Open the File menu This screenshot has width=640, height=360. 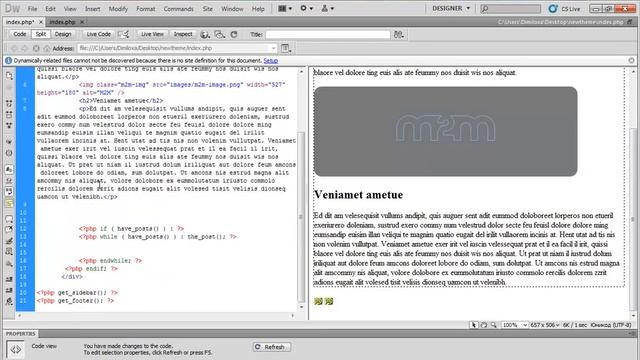click(32, 9)
